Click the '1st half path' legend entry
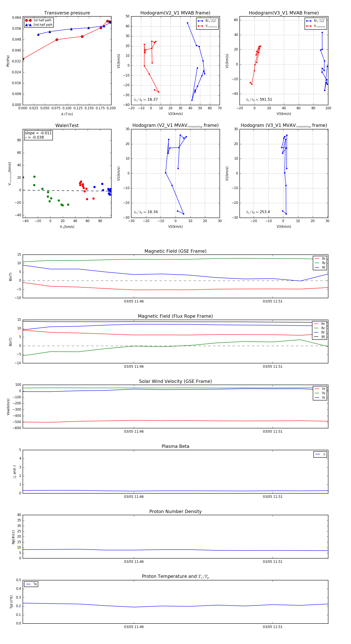Viewport: 351px width, 644px height. pos(38,20)
